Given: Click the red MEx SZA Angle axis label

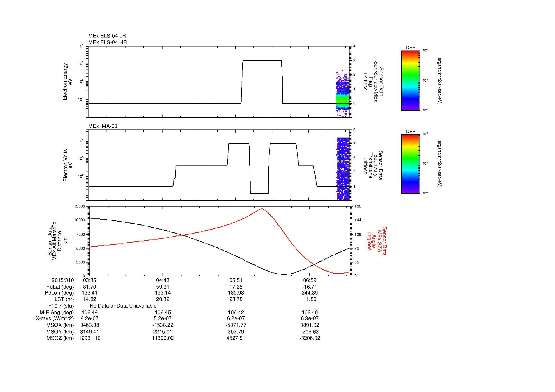Looking at the screenshot, I should pyautogui.click(x=377, y=241).
